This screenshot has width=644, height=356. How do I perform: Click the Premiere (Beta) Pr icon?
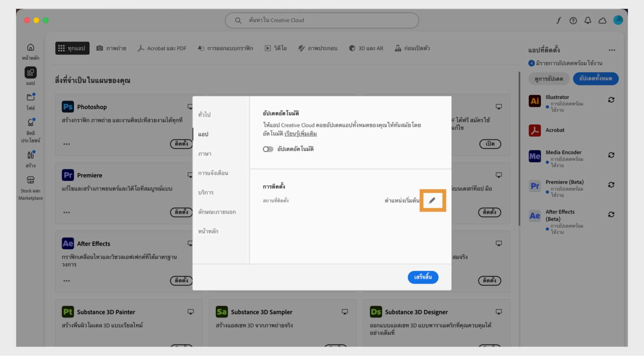point(535,186)
